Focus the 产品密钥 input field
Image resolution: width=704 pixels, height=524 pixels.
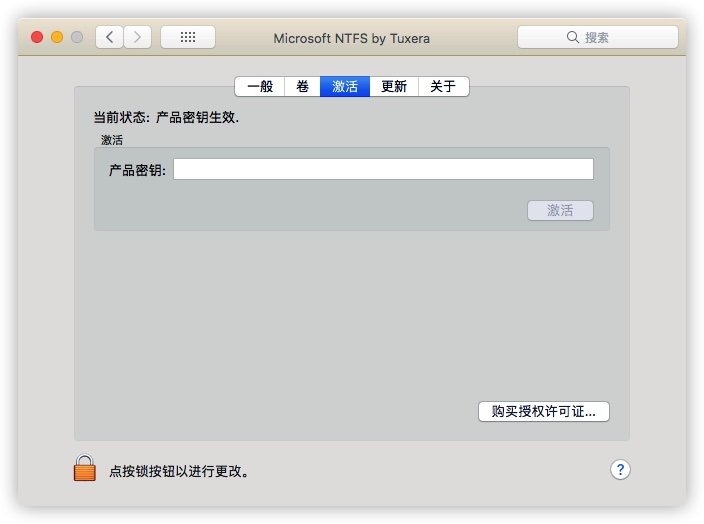[383, 169]
